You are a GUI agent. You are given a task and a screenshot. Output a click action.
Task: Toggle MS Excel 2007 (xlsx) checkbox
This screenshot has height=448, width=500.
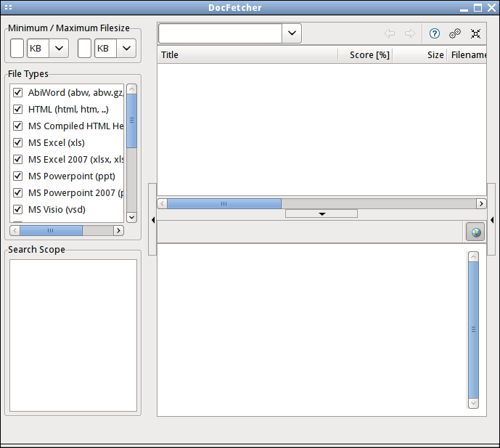(17, 159)
